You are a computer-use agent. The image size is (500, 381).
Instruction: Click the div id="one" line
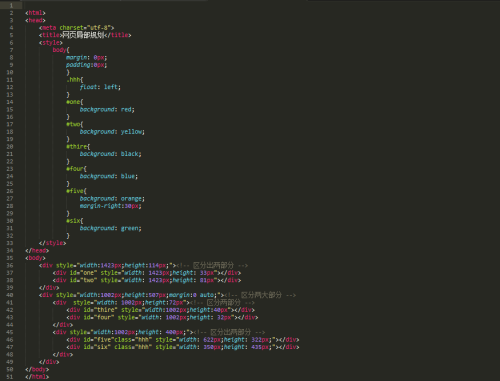coord(147,273)
